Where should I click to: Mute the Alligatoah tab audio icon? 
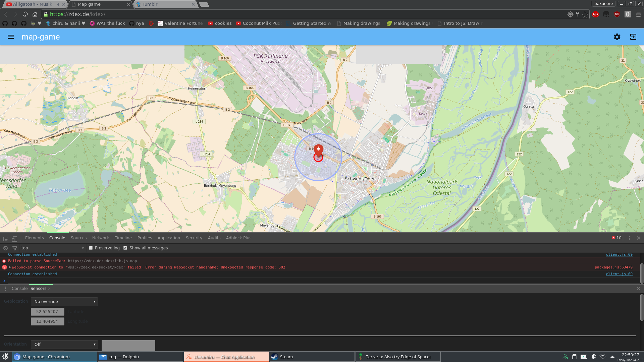[x=59, y=4]
